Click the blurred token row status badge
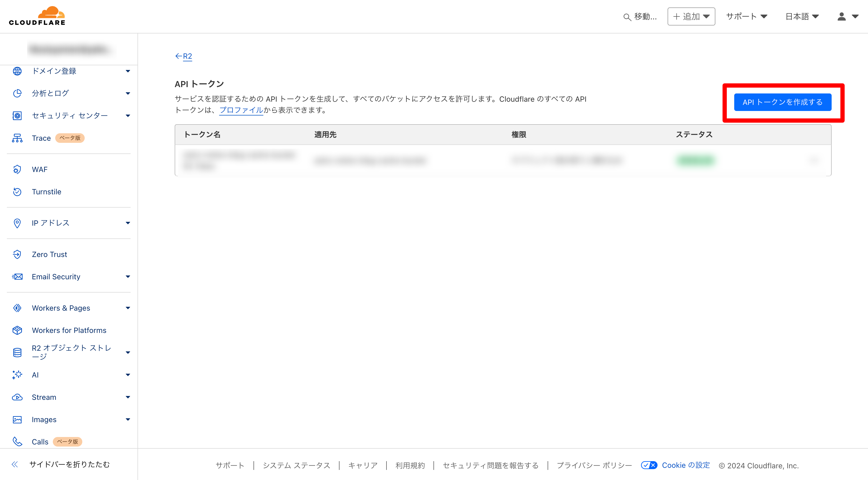Image resolution: width=868 pixels, height=480 pixels. click(x=695, y=160)
